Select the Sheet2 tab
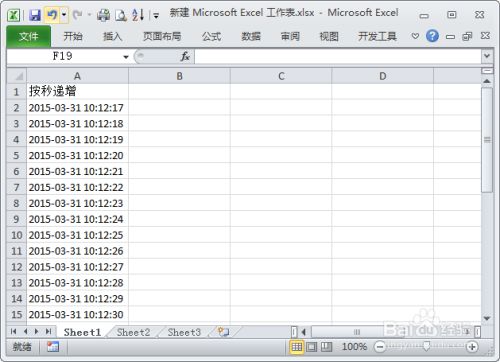This screenshot has width=500, height=362. 133,332
